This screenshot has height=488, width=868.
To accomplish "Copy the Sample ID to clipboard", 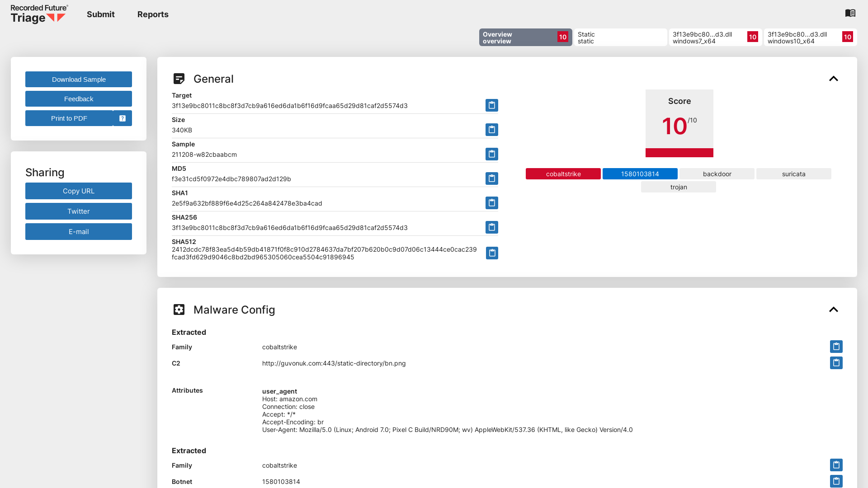I will coord(492,154).
